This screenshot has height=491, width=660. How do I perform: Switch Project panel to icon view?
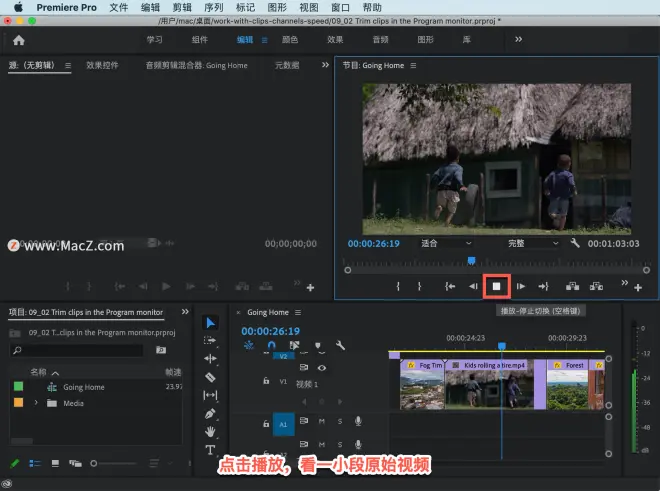(x=55, y=463)
